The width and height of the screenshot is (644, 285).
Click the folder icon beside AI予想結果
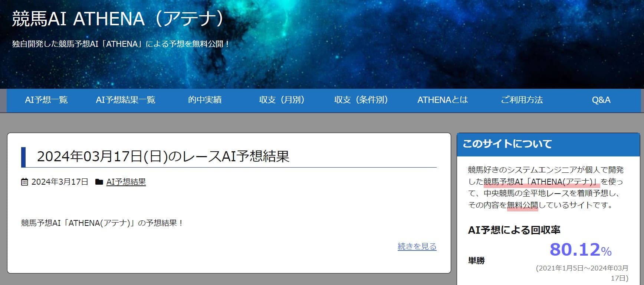point(99,182)
